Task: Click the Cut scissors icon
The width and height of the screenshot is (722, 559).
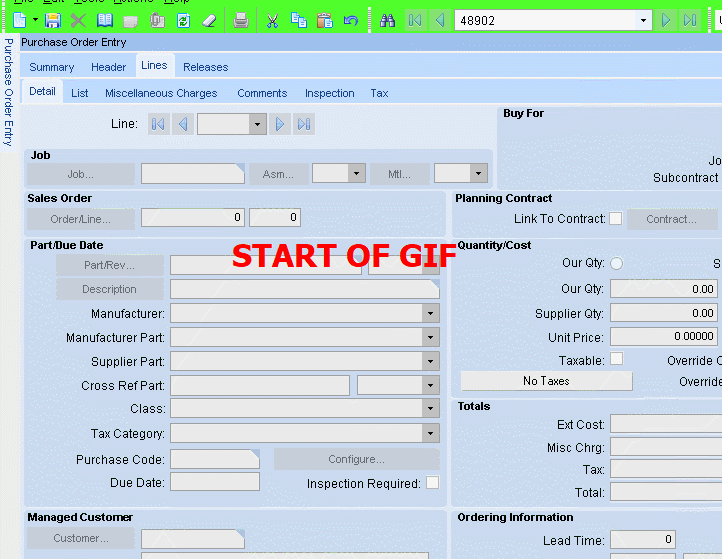Action: (273, 20)
